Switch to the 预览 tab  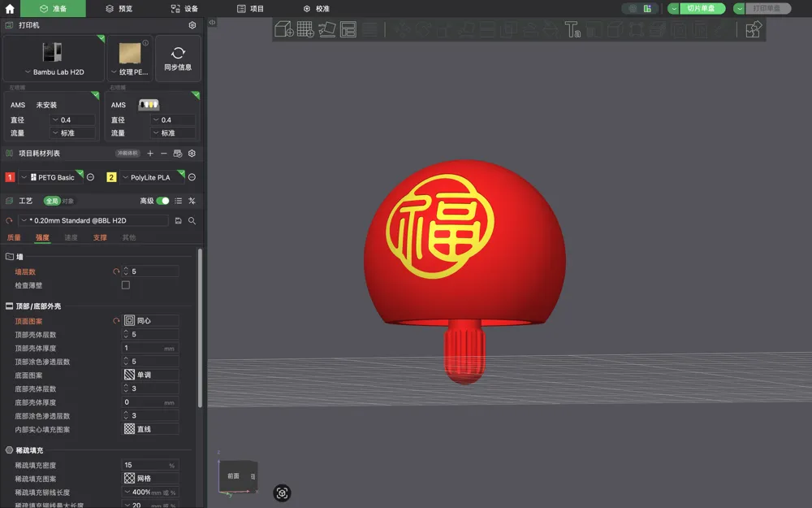[x=119, y=8]
